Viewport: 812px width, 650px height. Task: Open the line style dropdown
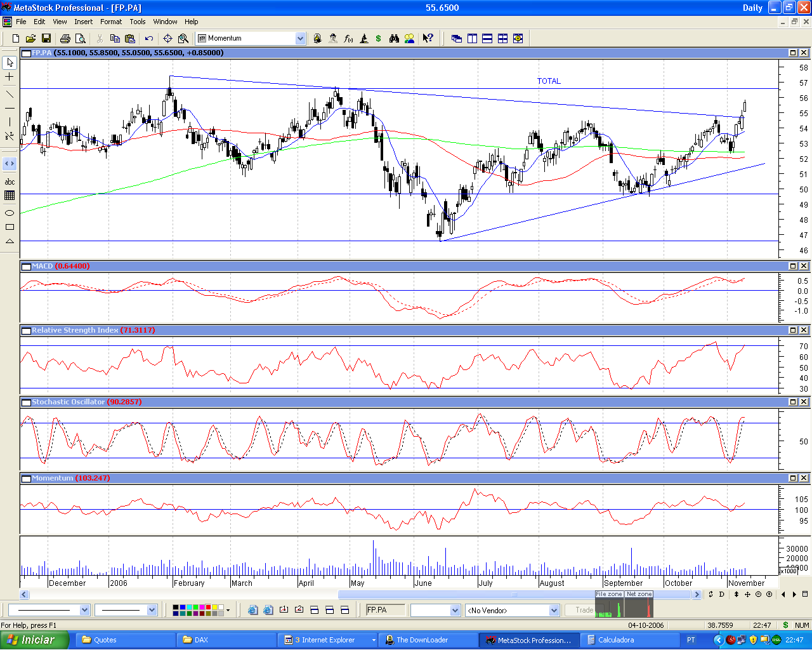[x=49, y=610]
